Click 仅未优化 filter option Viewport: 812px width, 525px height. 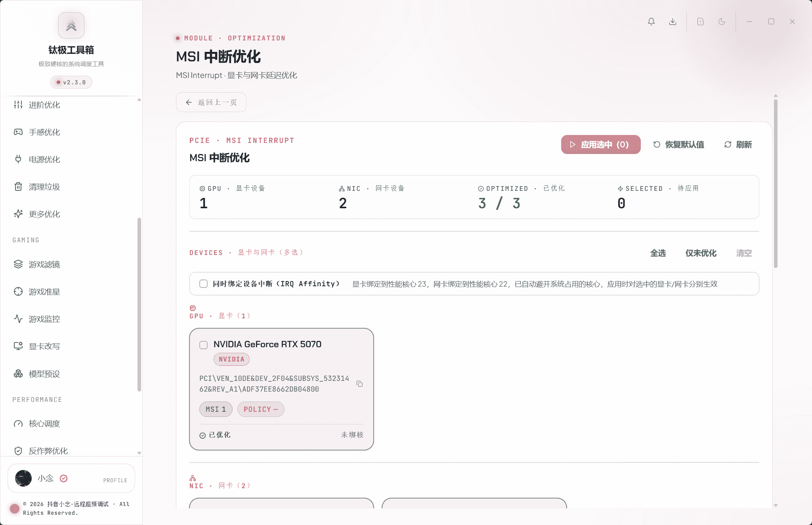pyautogui.click(x=701, y=253)
